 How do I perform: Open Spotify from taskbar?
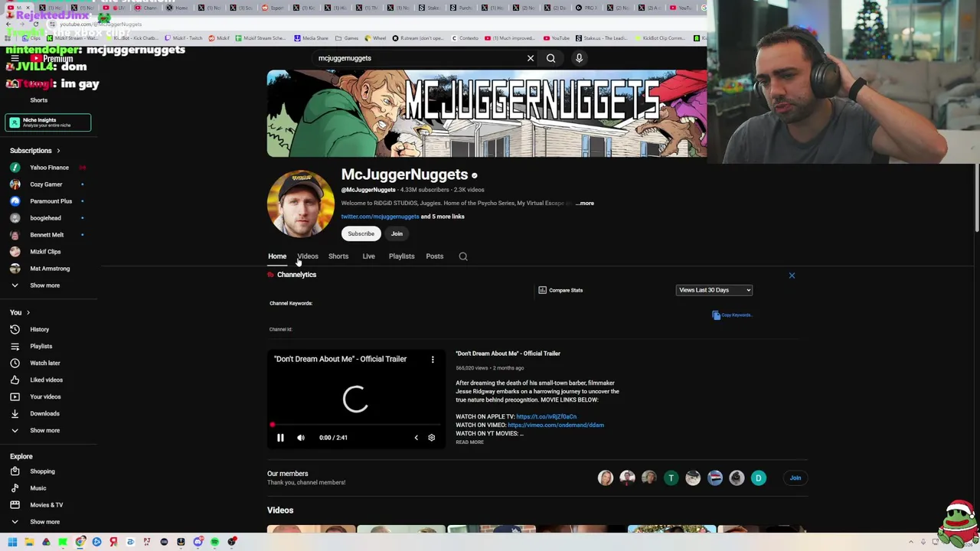(214, 543)
